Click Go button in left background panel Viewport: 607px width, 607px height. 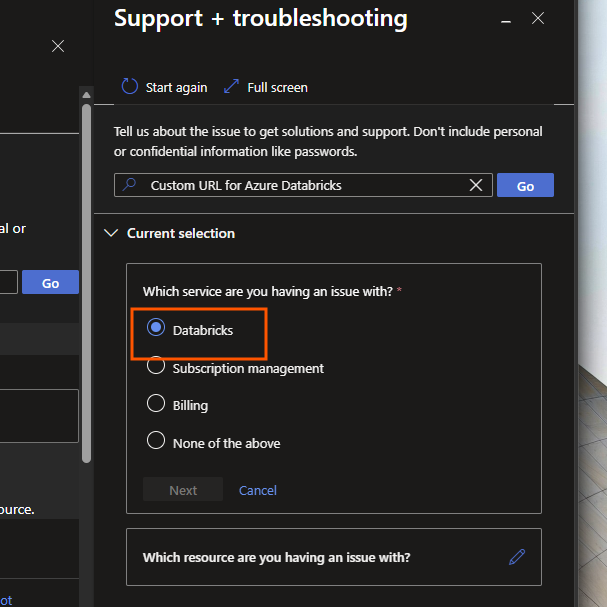click(x=50, y=282)
